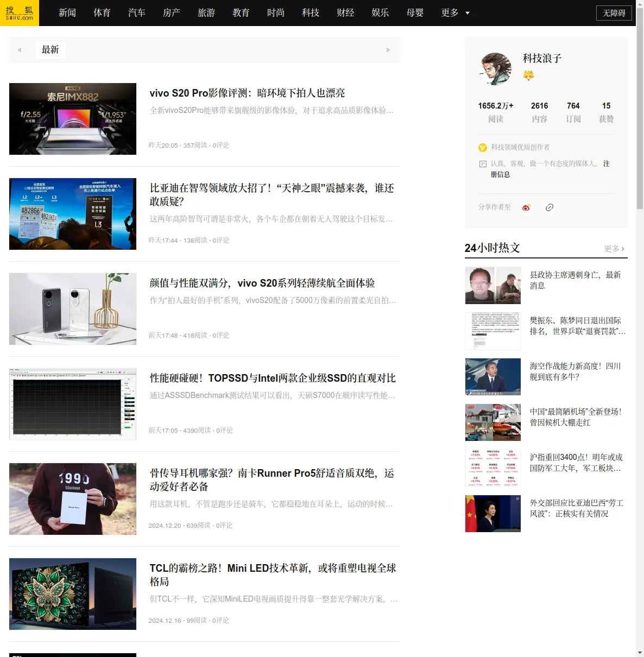Click the fox badge under 科技浪子
This screenshot has height=657, width=644.
(x=528, y=75)
